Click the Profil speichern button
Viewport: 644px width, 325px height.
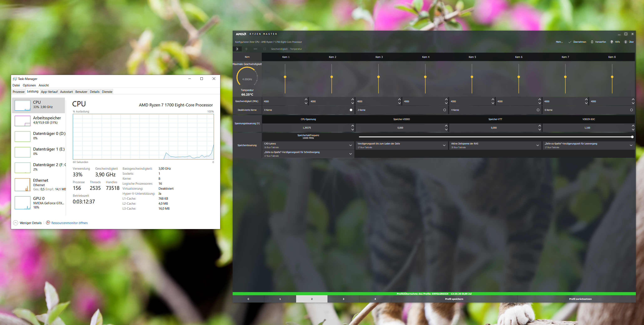pos(454,299)
